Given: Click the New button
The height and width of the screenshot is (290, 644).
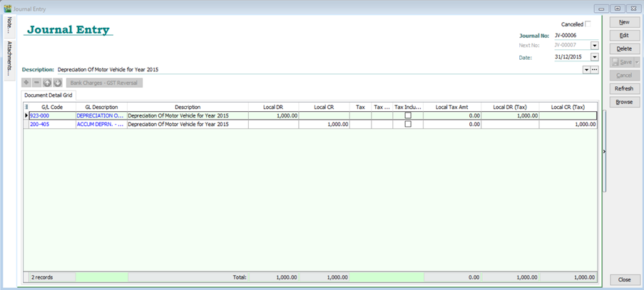Looking at the screenshot, I should click(624, 23).
